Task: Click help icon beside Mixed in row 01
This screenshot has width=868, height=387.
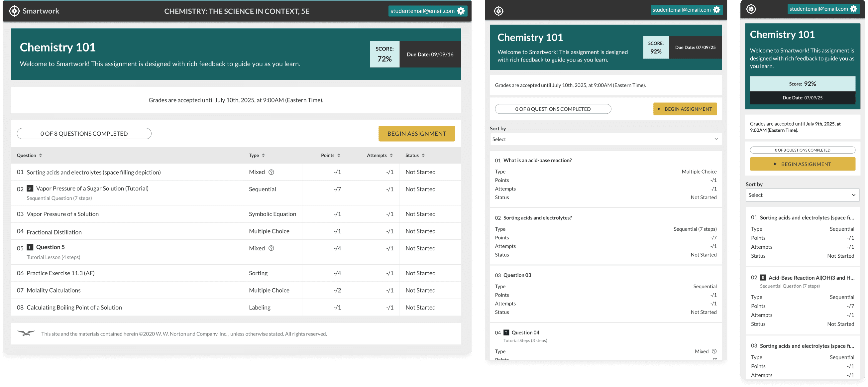Action: click(271, 172)
